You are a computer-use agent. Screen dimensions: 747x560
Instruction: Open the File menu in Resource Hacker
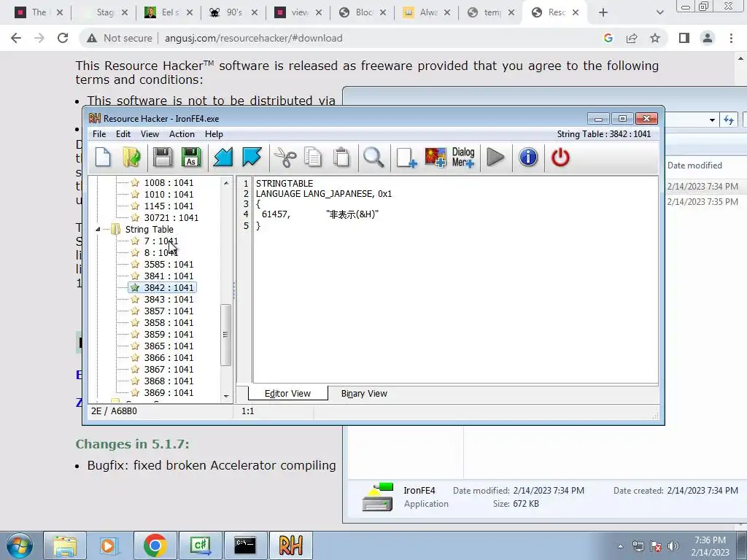pyautogui.click(x=99, y=134)
